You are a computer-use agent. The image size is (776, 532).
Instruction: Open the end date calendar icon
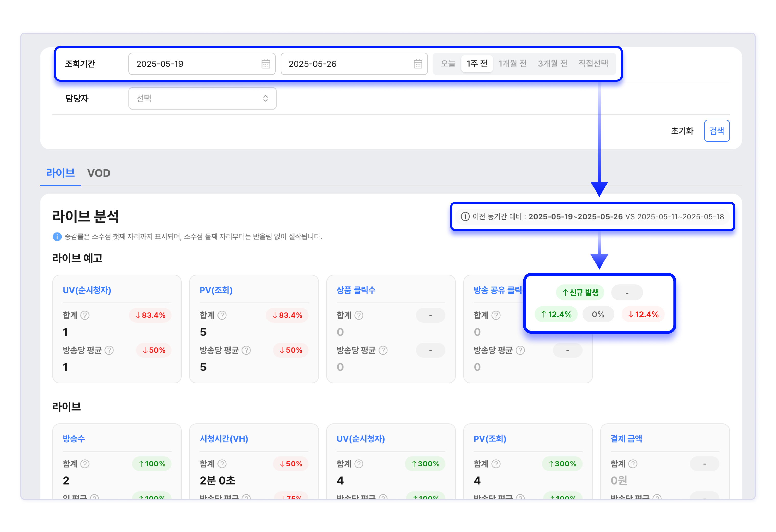(418, 64)
